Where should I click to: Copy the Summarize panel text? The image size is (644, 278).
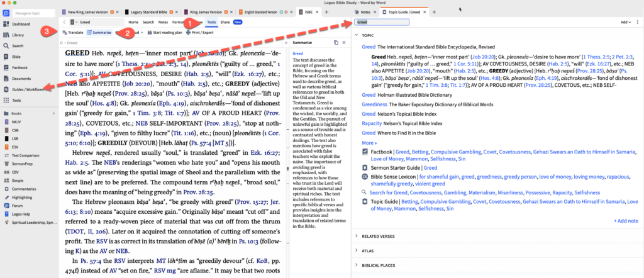336,42
